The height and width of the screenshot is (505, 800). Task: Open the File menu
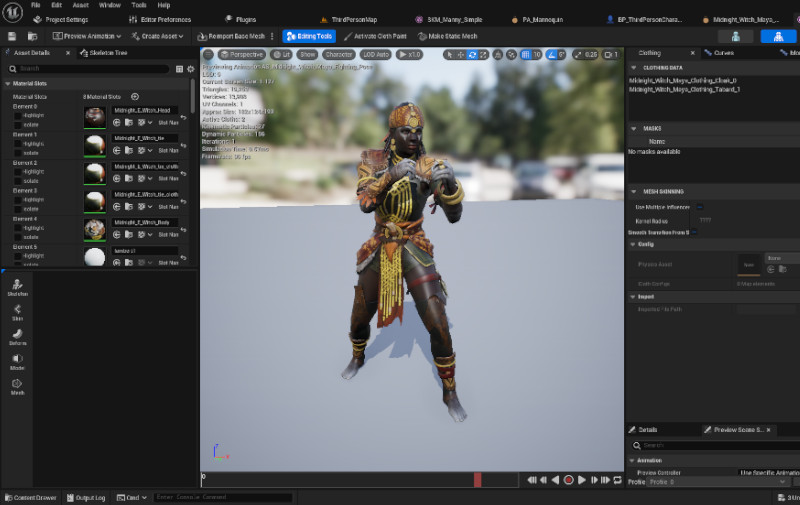tap(35, 5)
